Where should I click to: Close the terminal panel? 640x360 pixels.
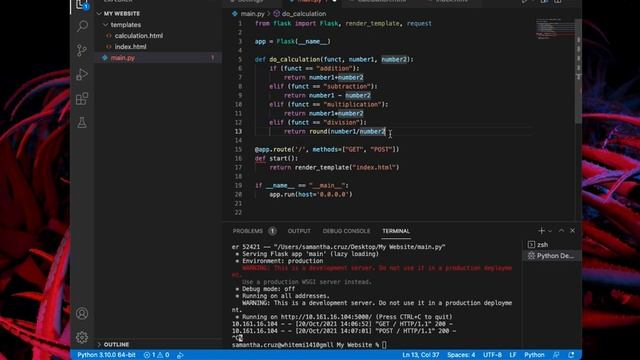coord(573,231)
